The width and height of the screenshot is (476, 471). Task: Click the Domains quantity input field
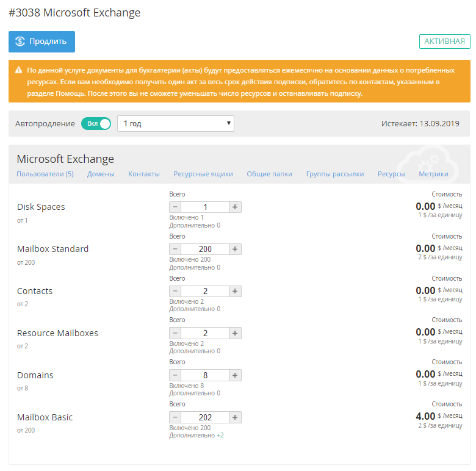tap(205, 375)
